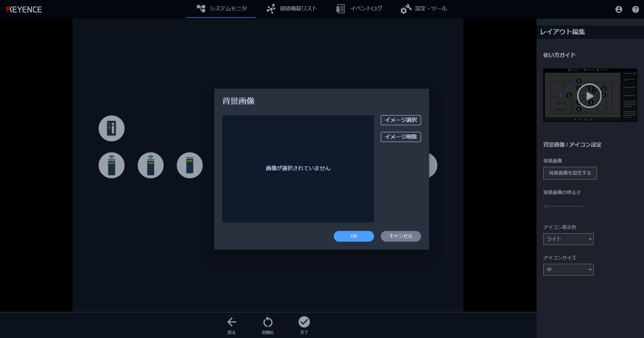Click the help question mark icon

click(x=635, y=9)
